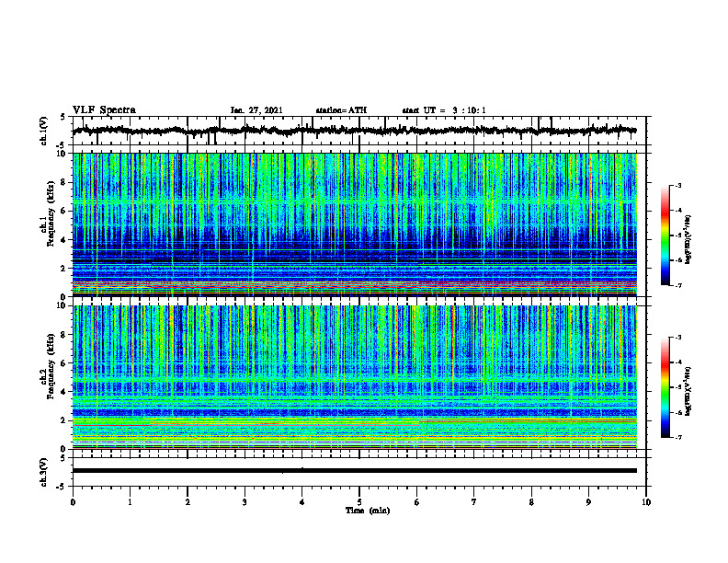The image size is (728, 563).
Task: Click the '-7' label on upper color bar
Action: point(677,285)
